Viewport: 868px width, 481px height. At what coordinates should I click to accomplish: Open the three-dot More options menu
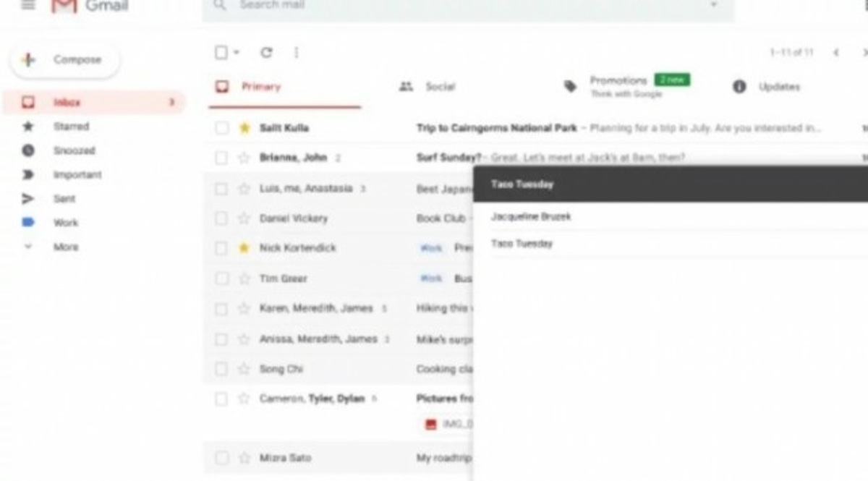coord(296,53)
